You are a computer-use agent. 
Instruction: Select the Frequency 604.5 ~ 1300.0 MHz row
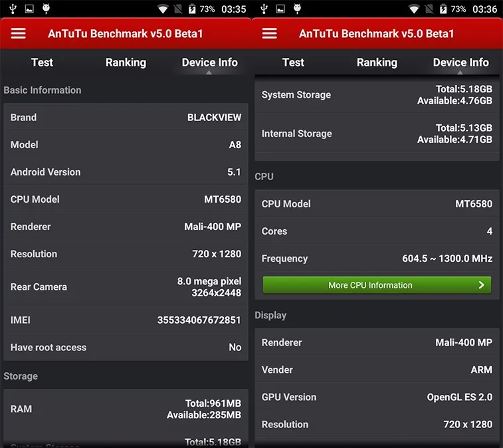(x=377, y=258)
